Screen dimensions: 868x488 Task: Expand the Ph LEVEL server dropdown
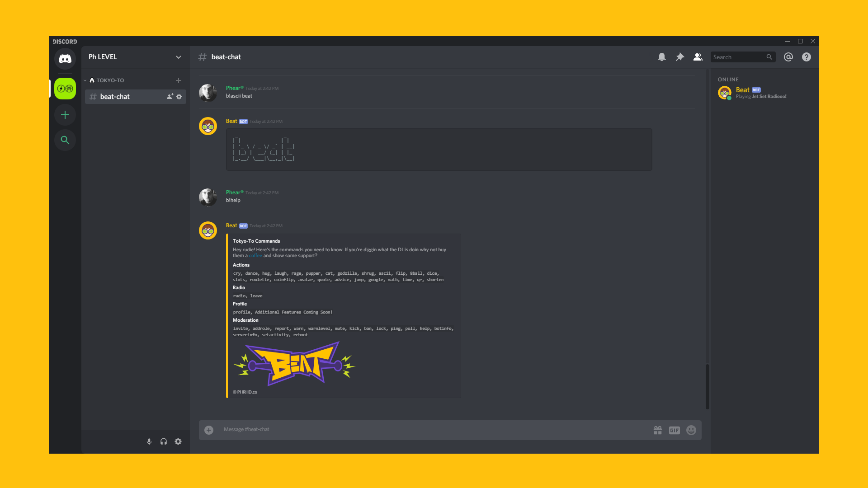[179, 57]
